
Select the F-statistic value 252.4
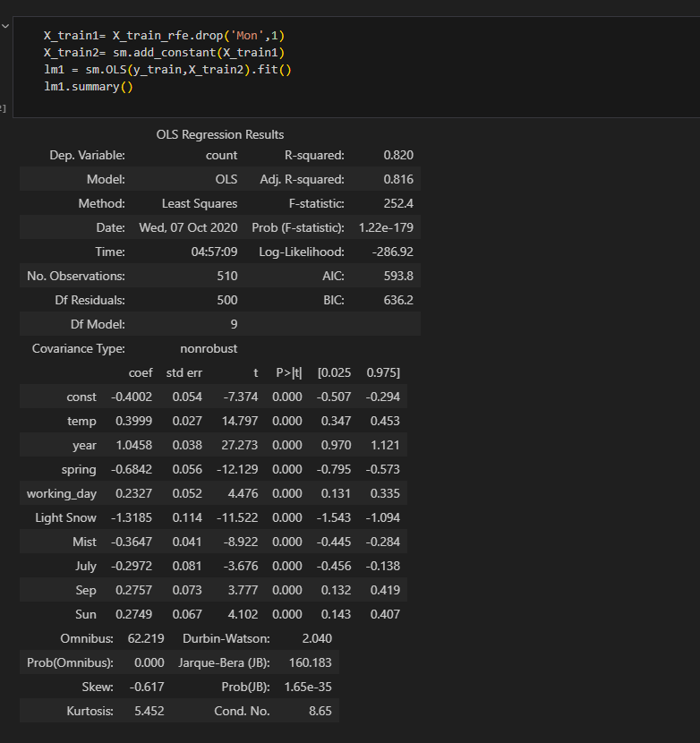coord(398,203)
